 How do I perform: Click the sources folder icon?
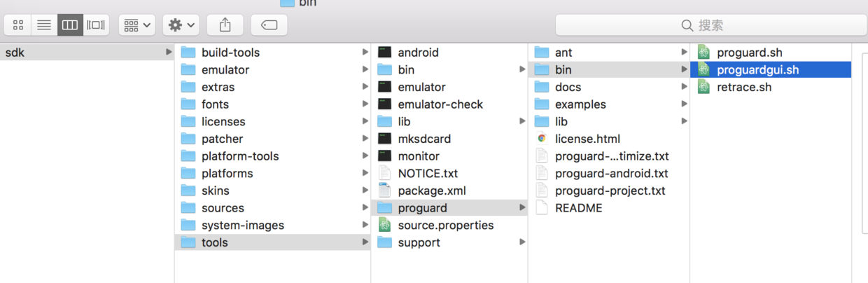point(188,208)
